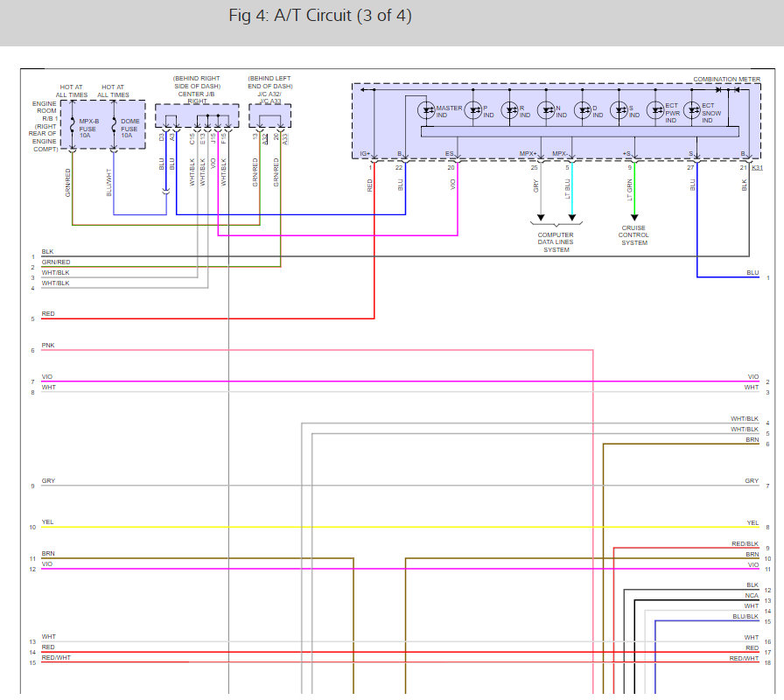The height and width of the screenshot is (700, 784).
Task: Click the C15 connector pin label
Action: click(x=192, y=138)
